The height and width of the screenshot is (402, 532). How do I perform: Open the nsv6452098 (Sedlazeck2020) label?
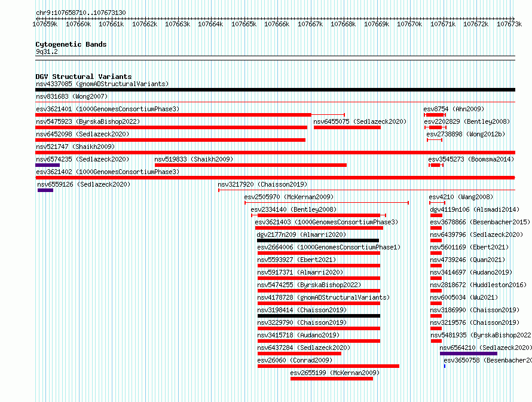tap(82, 134)
